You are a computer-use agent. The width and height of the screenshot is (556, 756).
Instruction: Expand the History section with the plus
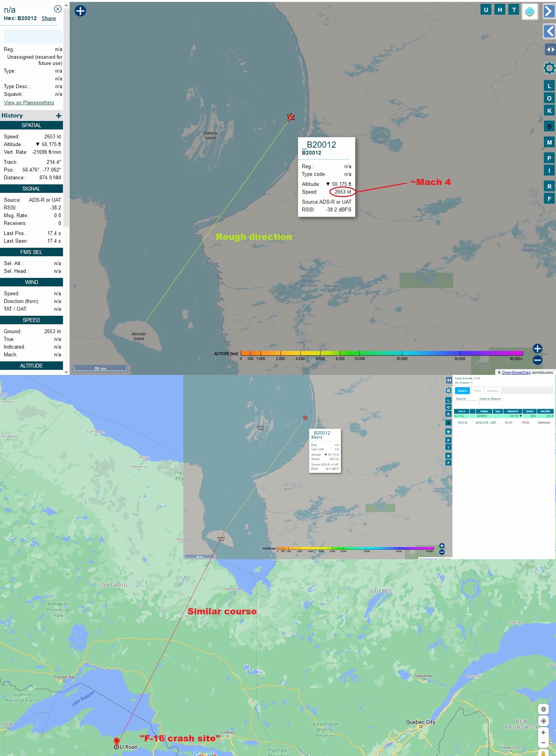coord(58,116)
